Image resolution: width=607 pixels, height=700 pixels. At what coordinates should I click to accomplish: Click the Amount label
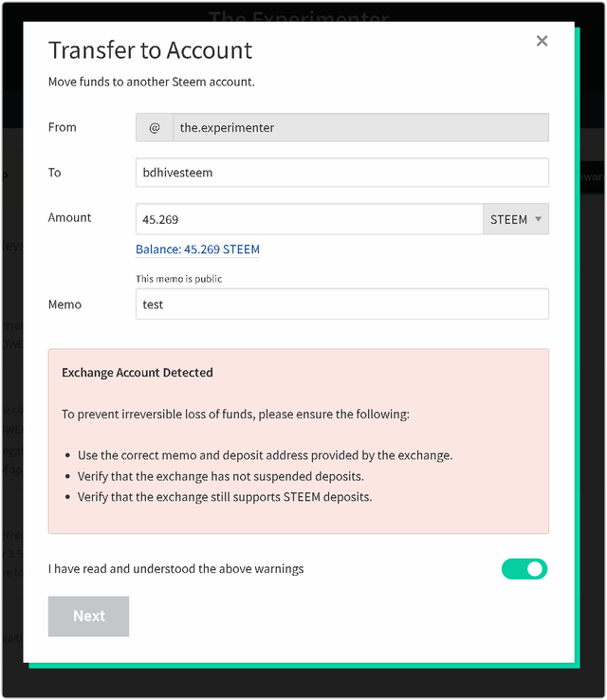[x=69, y=217]
